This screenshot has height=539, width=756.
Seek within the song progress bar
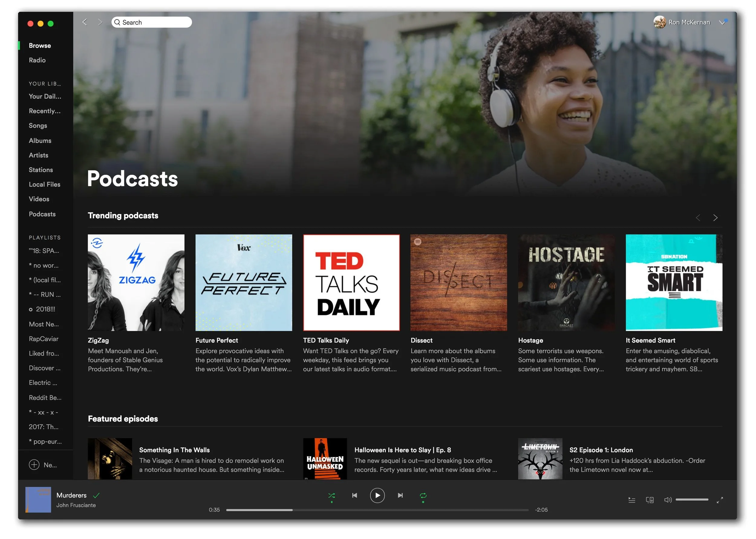coord(377,511)
